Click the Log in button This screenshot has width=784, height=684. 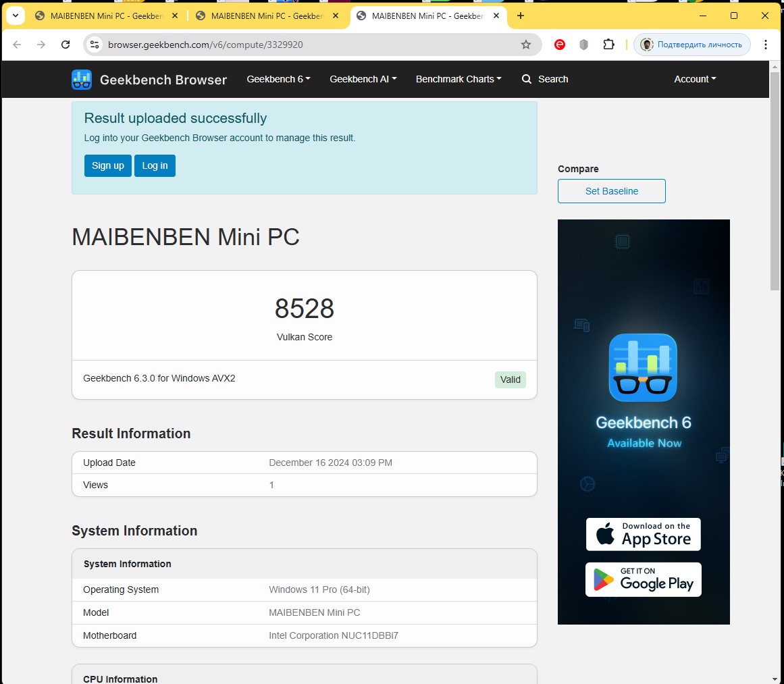coord(155,165)
